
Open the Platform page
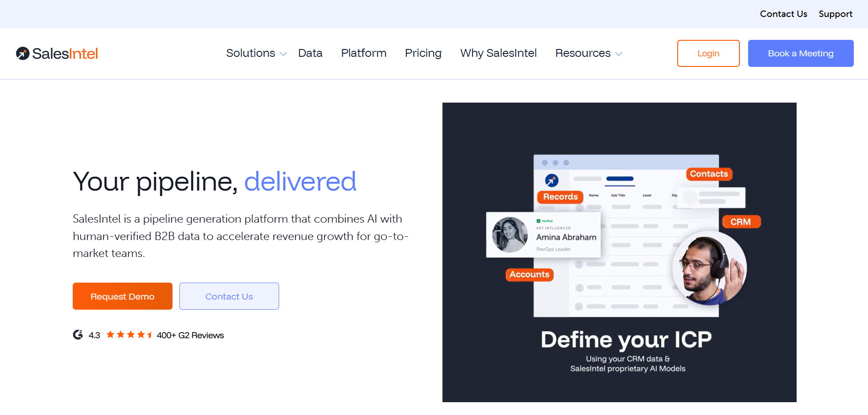click(x=364, y=53)
